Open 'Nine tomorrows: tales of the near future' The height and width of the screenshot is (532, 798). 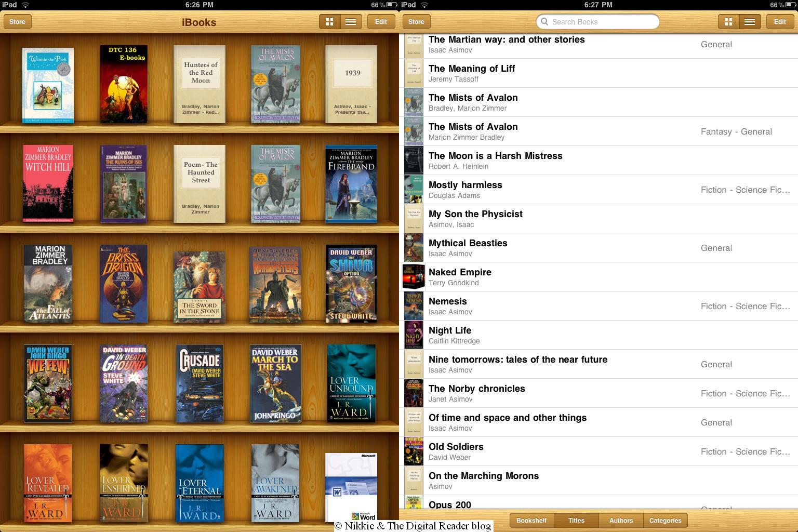(x=598, y=364)
